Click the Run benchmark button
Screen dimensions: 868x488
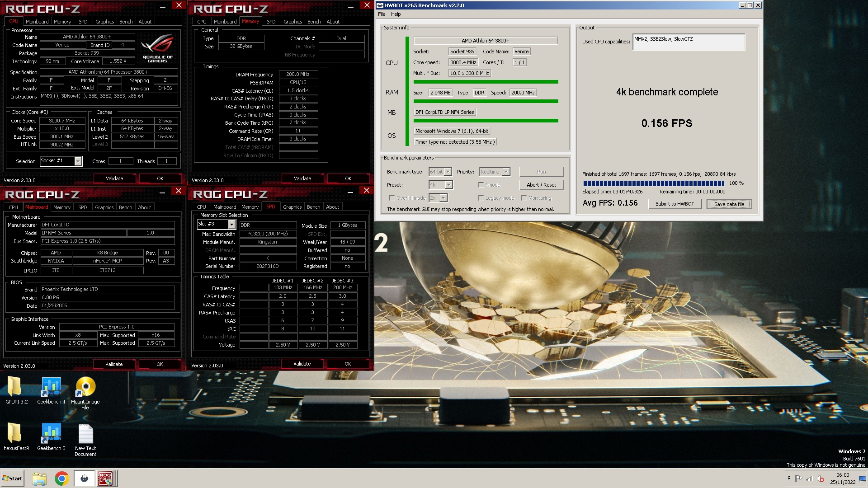point(541,172)
